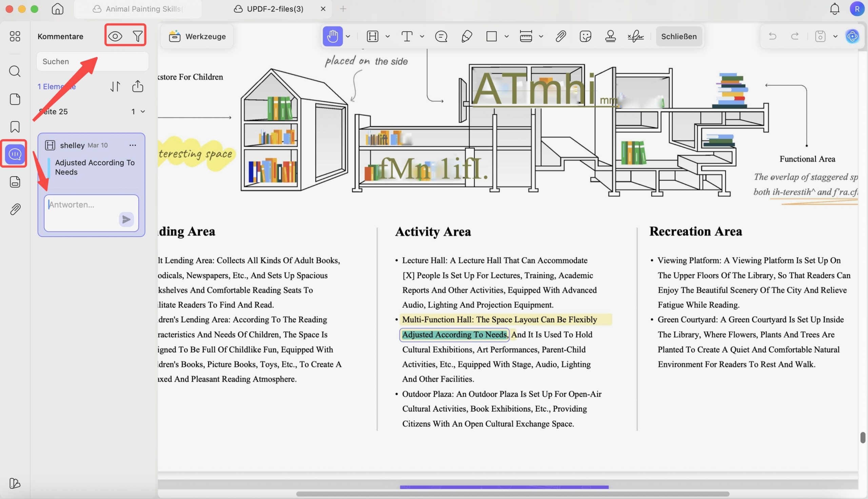Click the Recreation Area heading

695,231
